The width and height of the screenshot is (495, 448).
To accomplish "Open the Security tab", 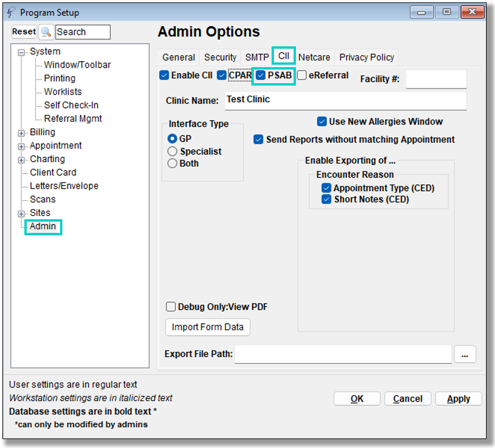I will click(x=220, y=58).
